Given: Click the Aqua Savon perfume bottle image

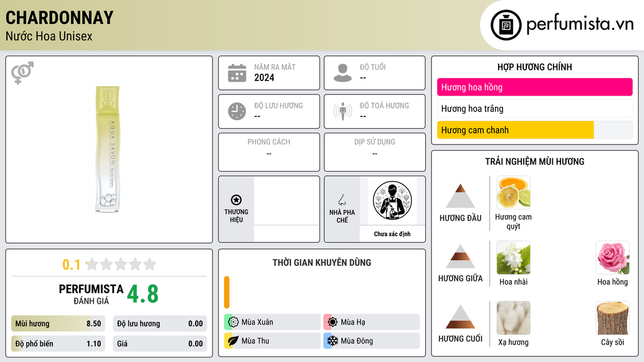Looking at the screenshot, I should point(108,149).
